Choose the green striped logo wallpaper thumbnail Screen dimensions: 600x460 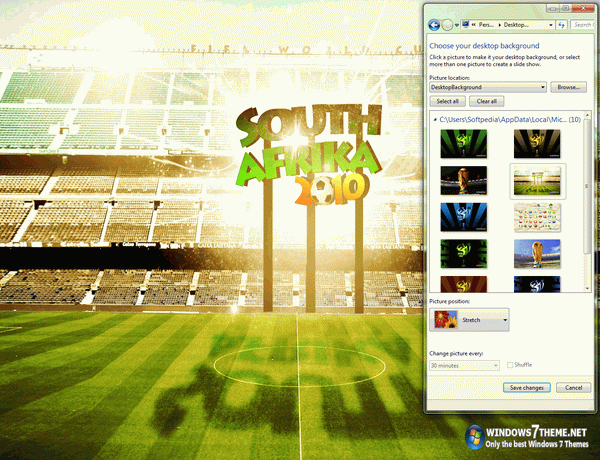[x=464, y=144]
